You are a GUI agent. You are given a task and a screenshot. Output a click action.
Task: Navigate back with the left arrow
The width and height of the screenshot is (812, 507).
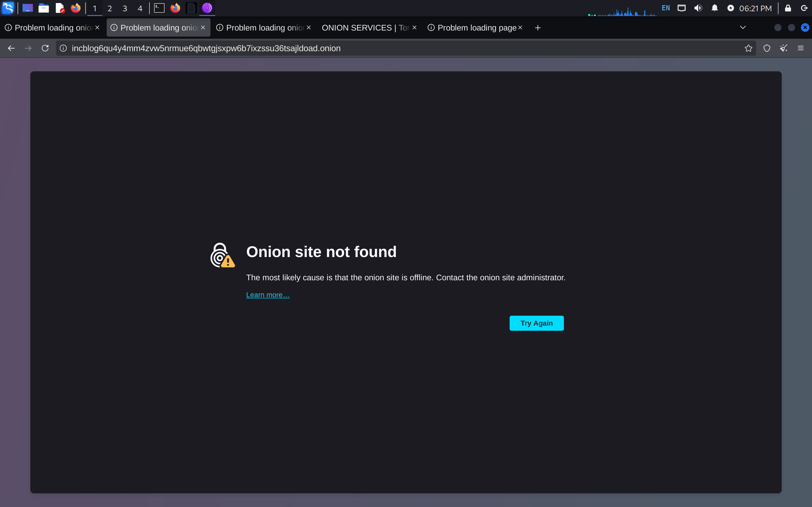pos(11,48)
